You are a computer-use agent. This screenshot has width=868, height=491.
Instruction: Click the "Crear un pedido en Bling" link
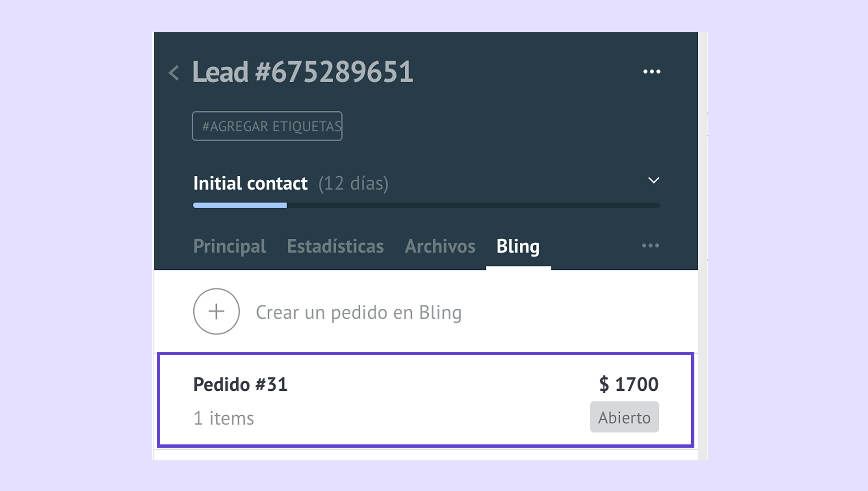tap(358, 312)
